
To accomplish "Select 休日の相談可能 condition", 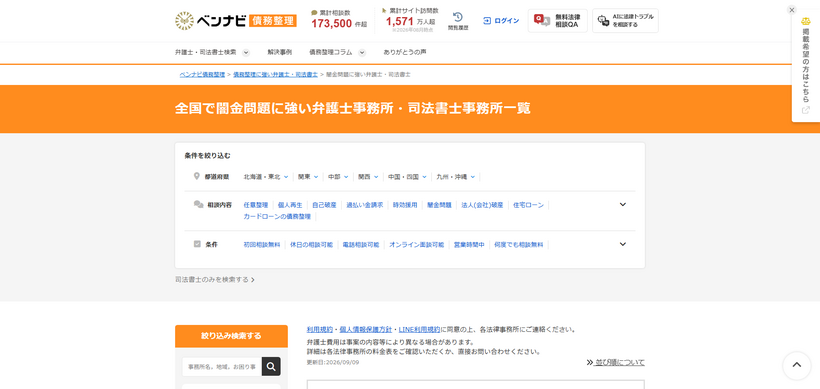I will click(312, 245).
